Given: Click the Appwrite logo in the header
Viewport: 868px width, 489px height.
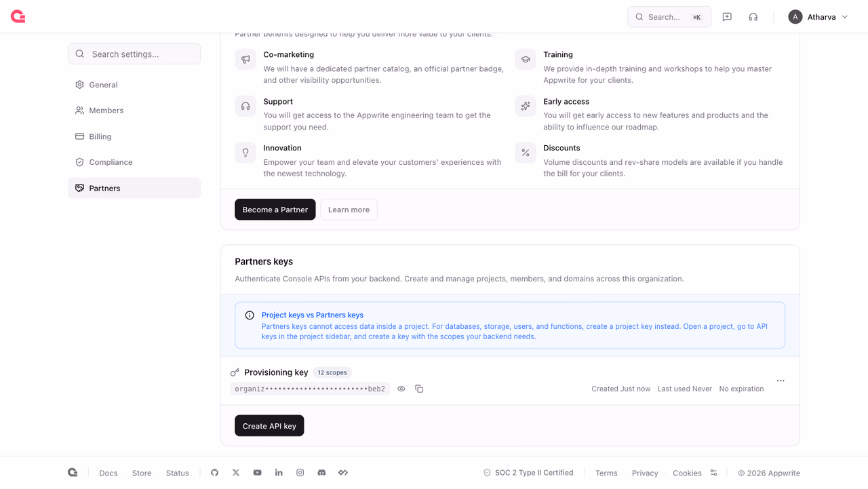Looking at the screenshot, I should pyautogui.click(x=18, y=17).
